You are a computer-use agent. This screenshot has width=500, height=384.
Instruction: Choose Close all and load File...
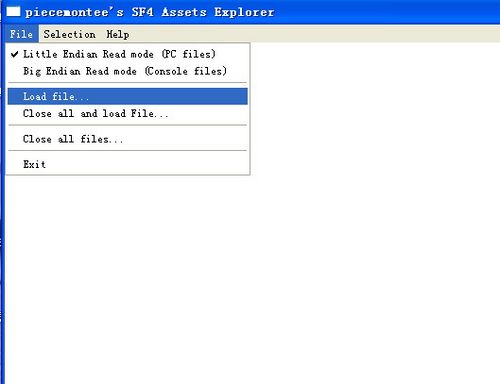(x=127, y=113)
